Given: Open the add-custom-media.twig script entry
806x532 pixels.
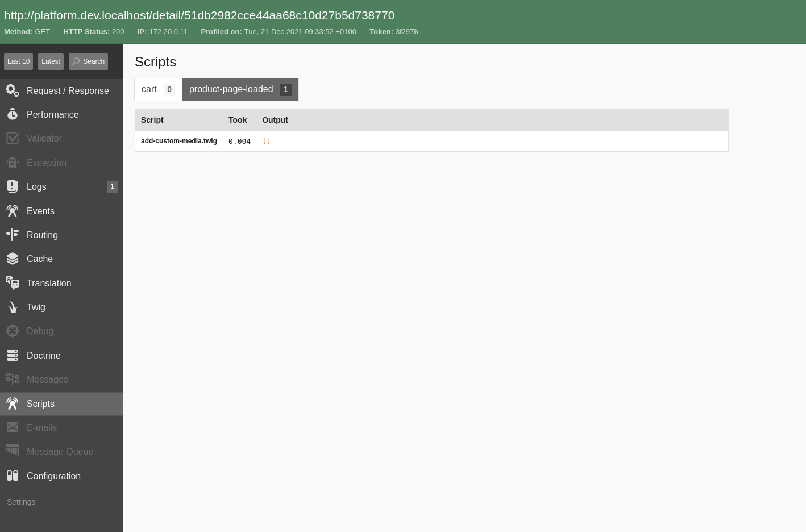Looking at the screenshot, I should (x=179, y=141).
